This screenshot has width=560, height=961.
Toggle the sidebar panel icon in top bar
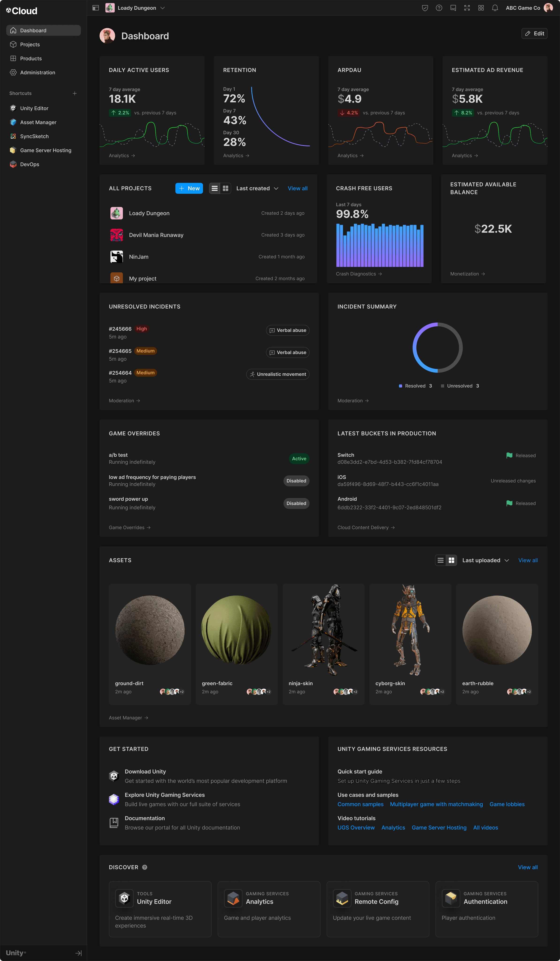pyautogui.click(x=96, y=8)
